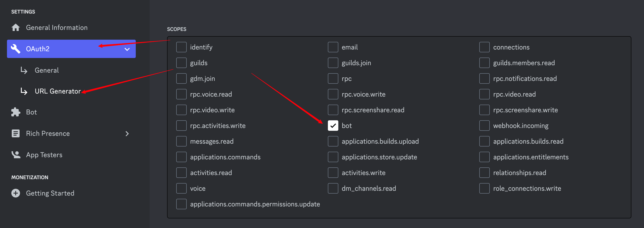The width and height of the screenshot is (644, 228).
Task: Select the messages.read scope checkbox
Action: coord(181,141)
